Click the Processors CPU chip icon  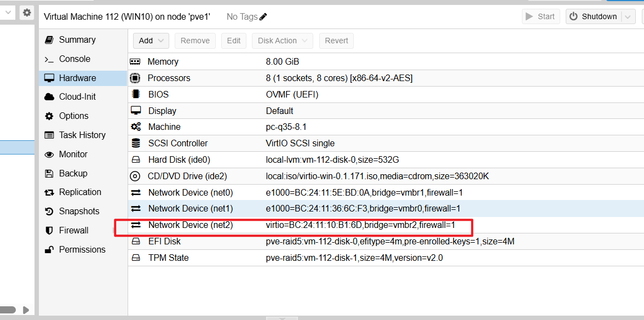(x=135, y=78)
